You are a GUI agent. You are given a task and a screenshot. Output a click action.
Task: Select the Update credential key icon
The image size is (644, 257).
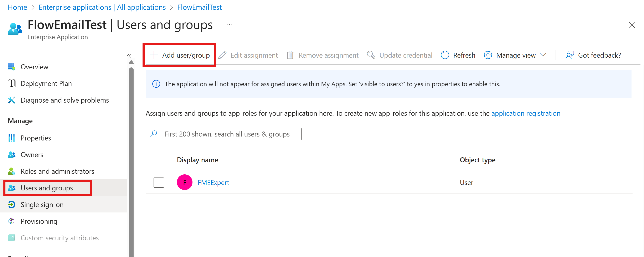(371, 55)
